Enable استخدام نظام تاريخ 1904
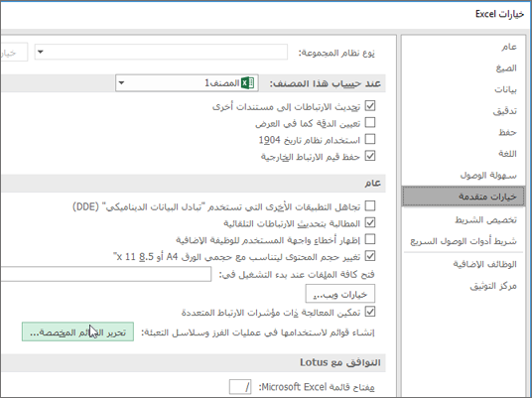 (x=370, y=139)
